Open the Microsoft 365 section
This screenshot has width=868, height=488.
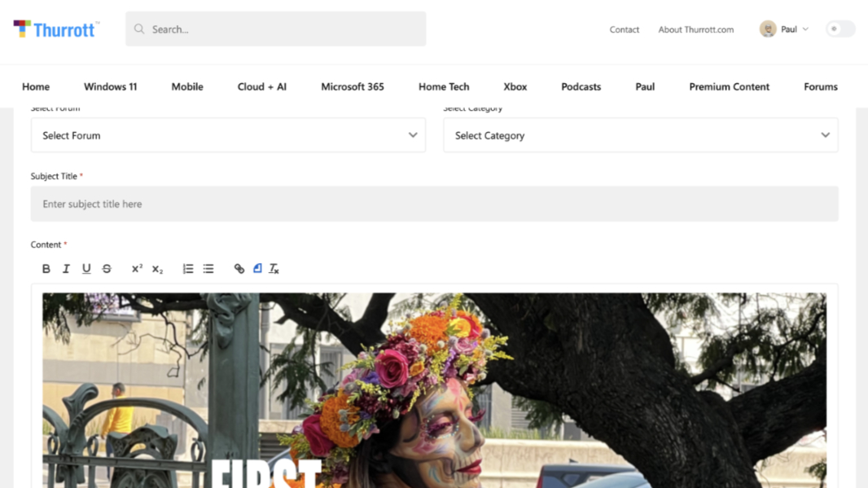pyautogui.click(x=353, y=86)
